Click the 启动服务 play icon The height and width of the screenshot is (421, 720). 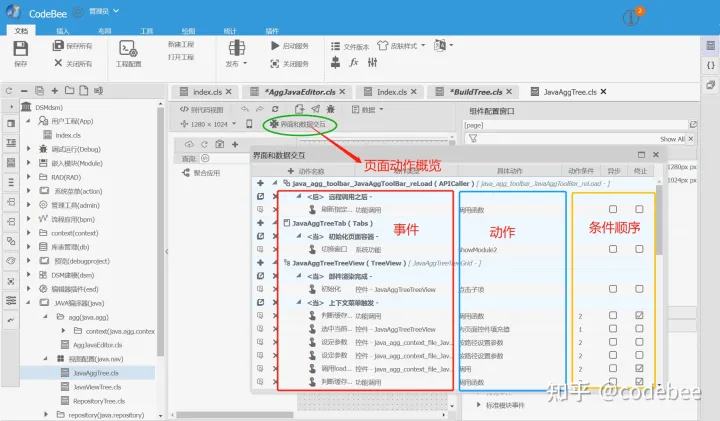(275, 45)
